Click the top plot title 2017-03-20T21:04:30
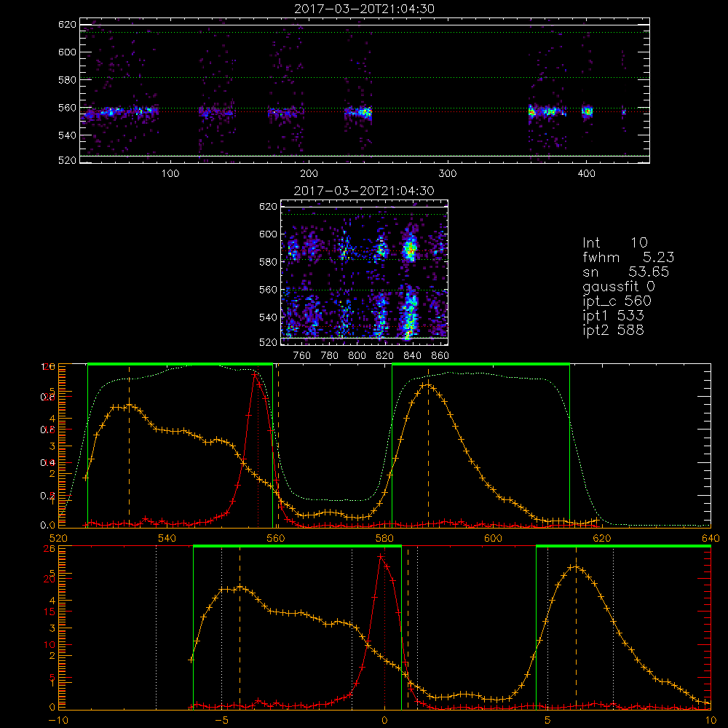 point(365,9)
